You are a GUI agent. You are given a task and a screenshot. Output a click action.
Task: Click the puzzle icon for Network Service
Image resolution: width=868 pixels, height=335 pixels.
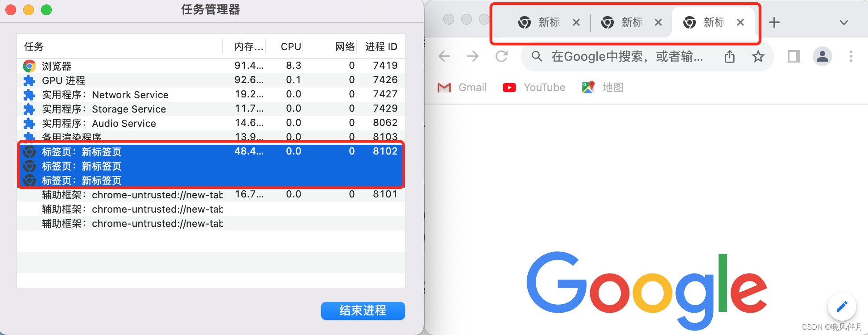29,95
